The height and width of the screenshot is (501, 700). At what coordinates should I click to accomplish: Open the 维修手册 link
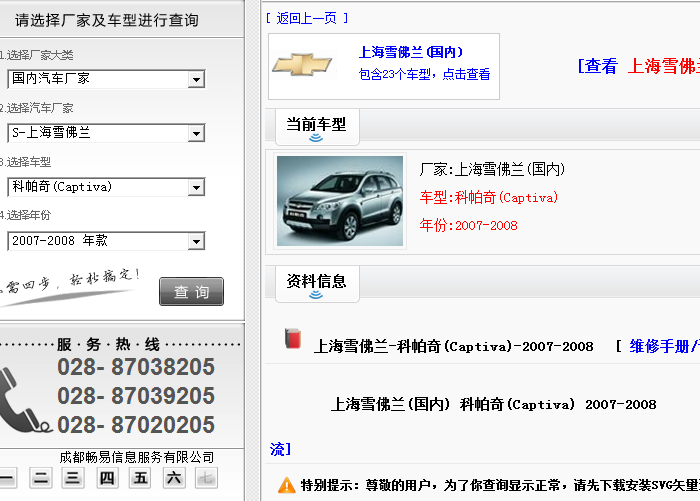[x=664, y=346]
